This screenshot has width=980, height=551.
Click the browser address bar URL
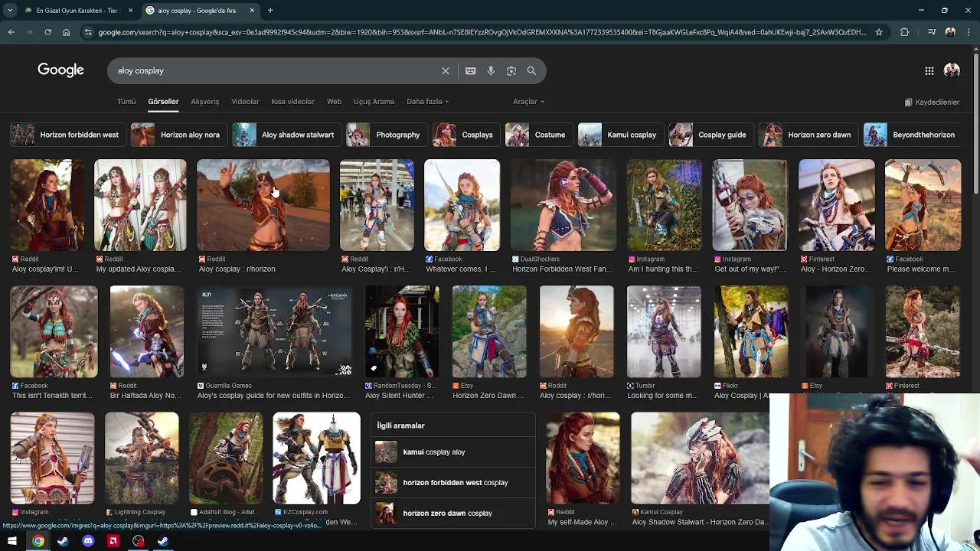click(x=482, y=32)
